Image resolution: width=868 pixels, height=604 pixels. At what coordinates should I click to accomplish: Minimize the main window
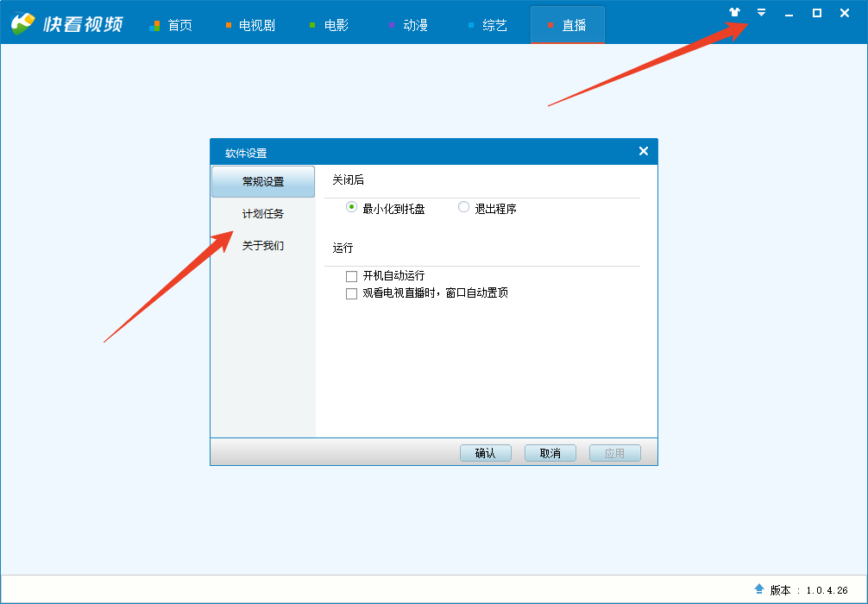pos(789,14)
